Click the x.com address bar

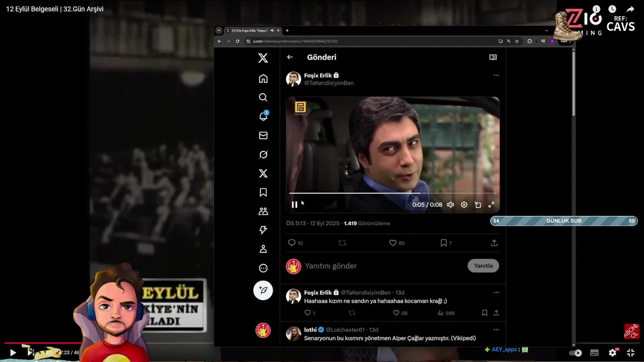(x=370, y=41)
